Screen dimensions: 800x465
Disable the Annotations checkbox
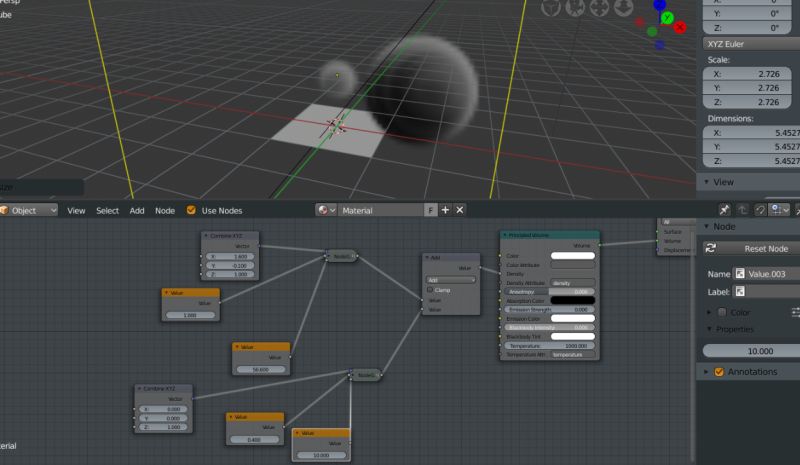click(x=719, y=372)
